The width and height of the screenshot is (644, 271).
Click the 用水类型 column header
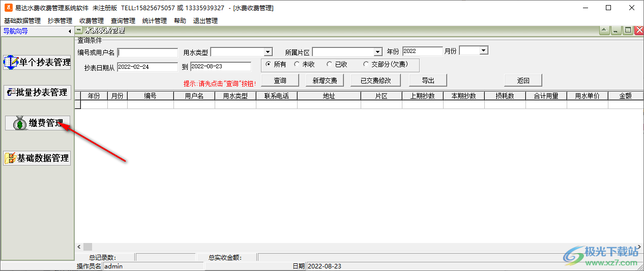pos(236,96)
